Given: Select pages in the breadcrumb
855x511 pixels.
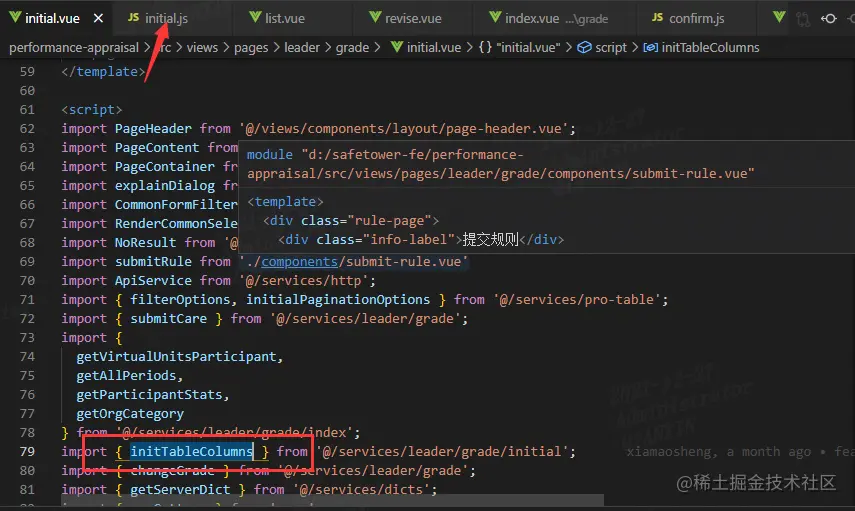Looking at the screenshot, I should tap(251, 48).
